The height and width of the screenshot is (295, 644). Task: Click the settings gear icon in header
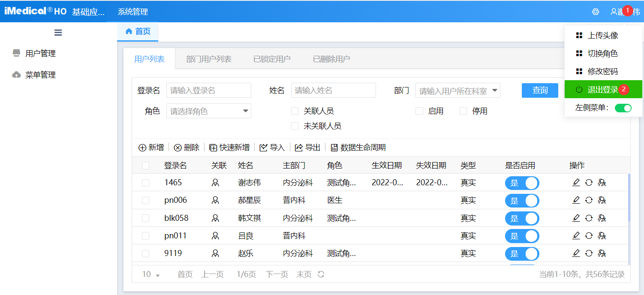(595, 12)
